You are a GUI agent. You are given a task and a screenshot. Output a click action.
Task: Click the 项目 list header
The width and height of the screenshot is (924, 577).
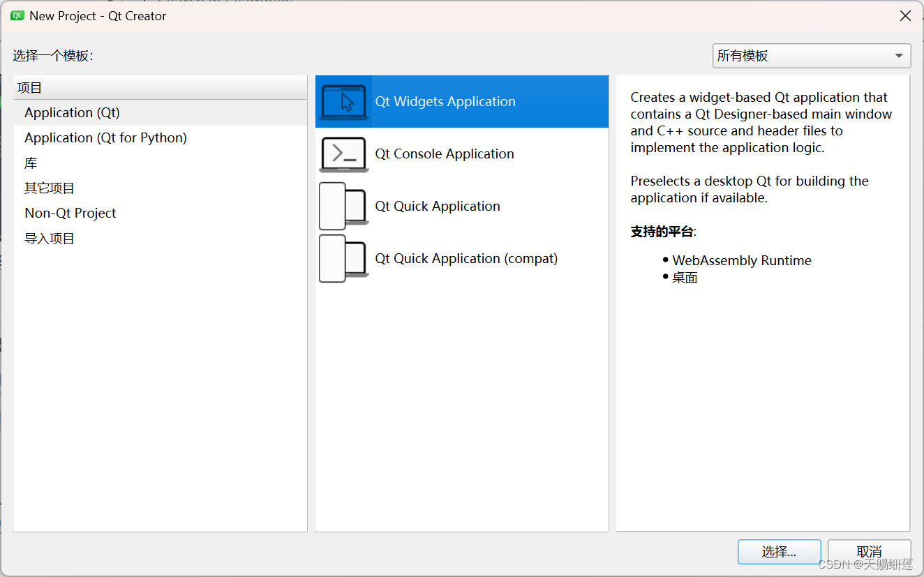pos(161,88)
